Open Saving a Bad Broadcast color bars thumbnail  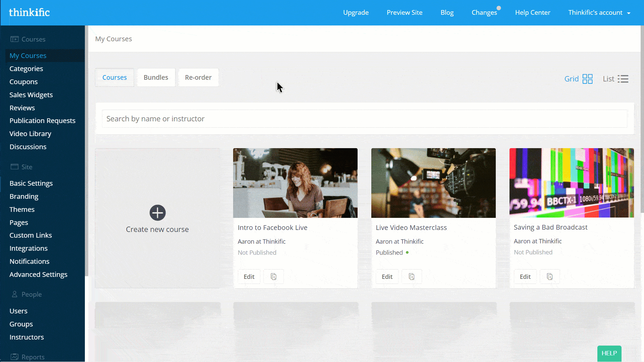(x=572, y=183)
